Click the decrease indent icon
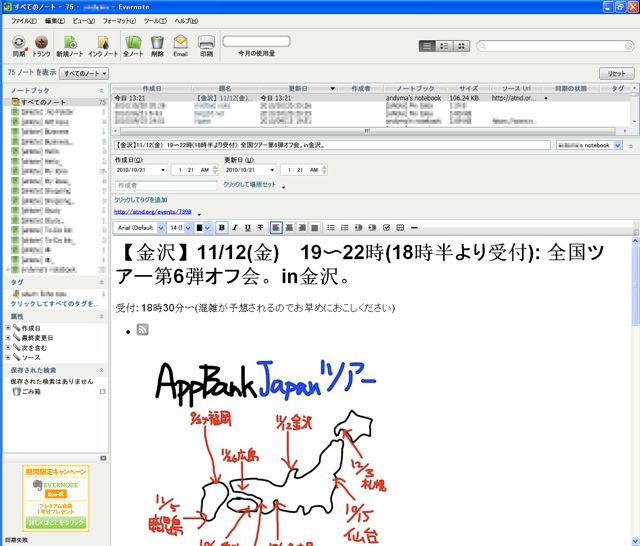Viewport: 640px width, 546px height. pyautogui.click(x=358, y=228)
